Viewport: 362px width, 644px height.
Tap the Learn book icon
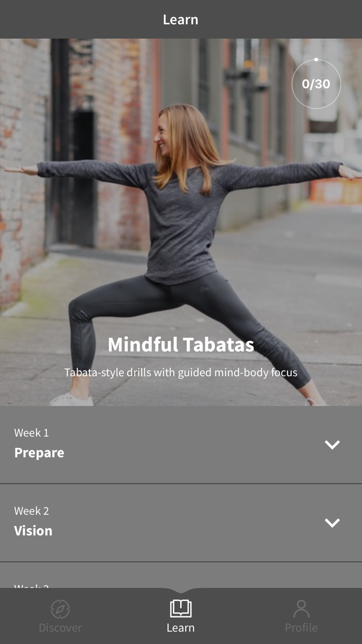click(180, 608)
